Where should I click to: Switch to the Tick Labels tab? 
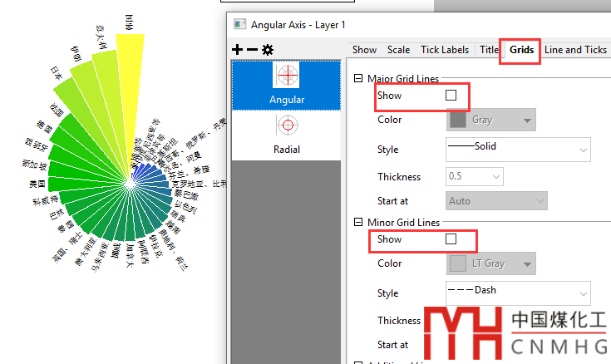pyautogui.click(x=444, y=50)
